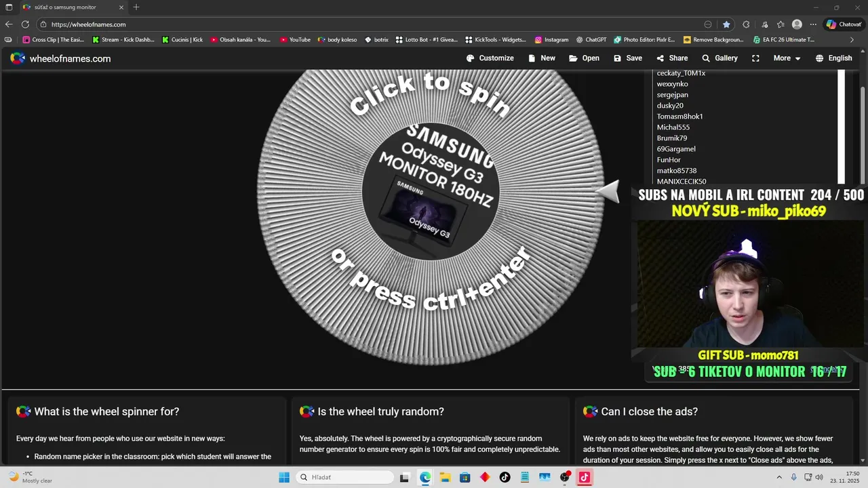
Task: Open black TikTok icon in taskbar
Action: coord(505,477)
